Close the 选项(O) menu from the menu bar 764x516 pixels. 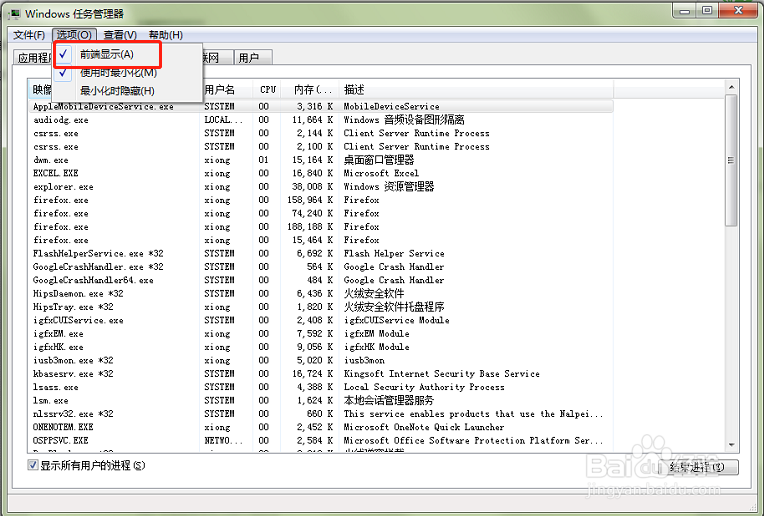(x=74, y=35)
